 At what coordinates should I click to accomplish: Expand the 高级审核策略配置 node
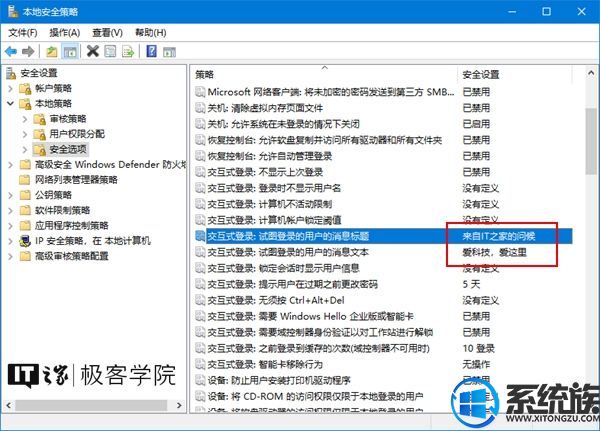click(x=10, y=256)
